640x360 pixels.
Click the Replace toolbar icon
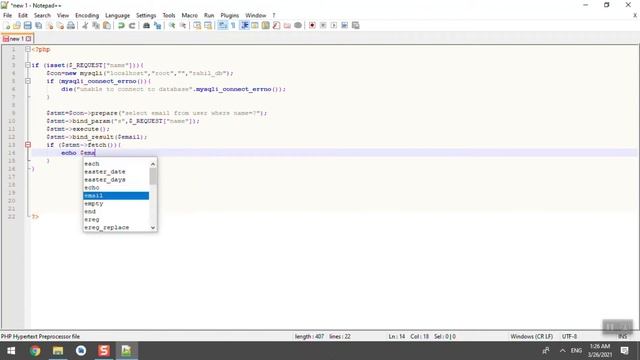[x=157, y=25]
